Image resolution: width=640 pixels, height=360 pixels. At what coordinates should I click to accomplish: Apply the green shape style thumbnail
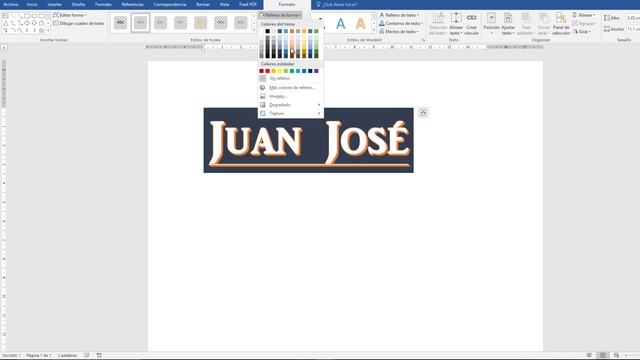click(x=240, y=23)
